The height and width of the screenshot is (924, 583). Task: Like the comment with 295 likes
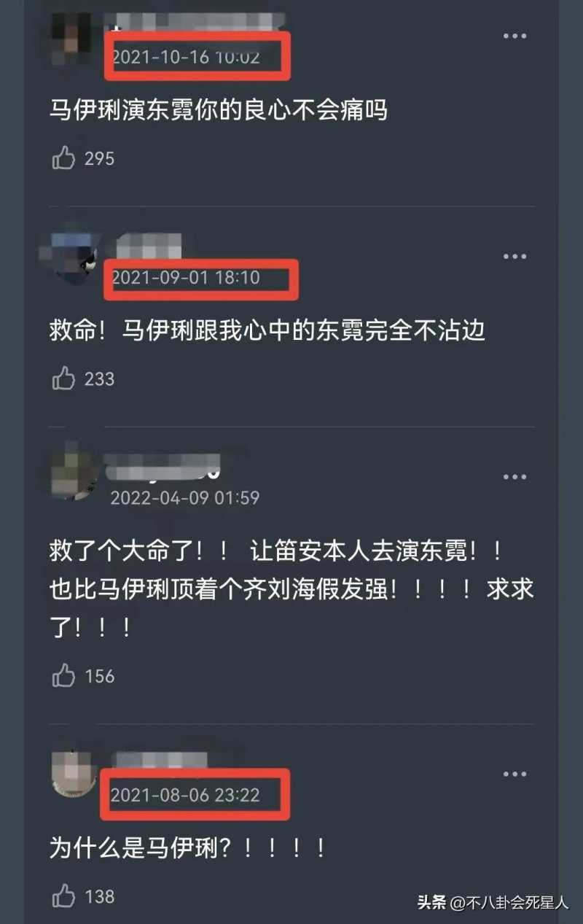(x=64, y=158)
